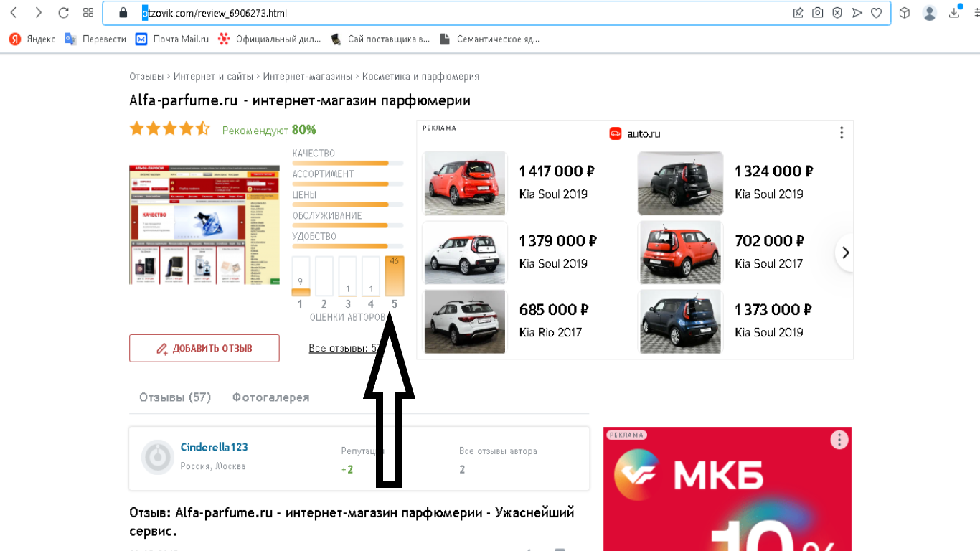Open Cinderella123 author profile
980x551 pixels.
pos(214,447)
